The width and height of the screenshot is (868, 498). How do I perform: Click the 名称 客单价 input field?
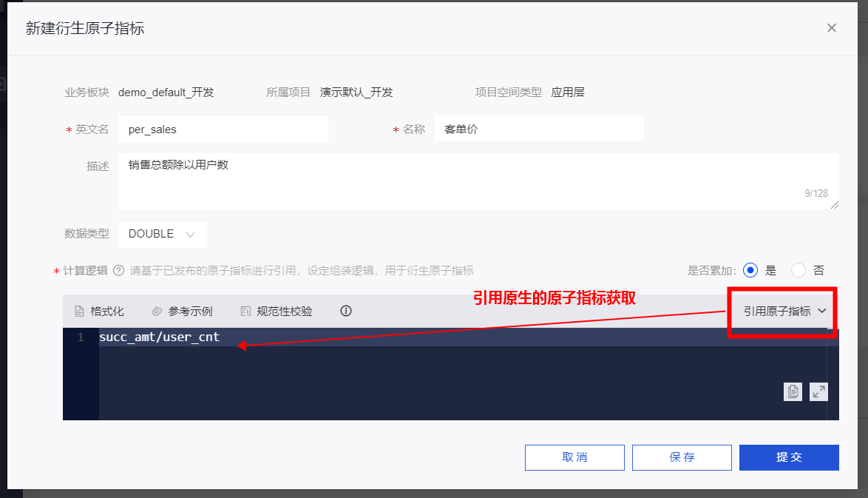tap(538, 128)
